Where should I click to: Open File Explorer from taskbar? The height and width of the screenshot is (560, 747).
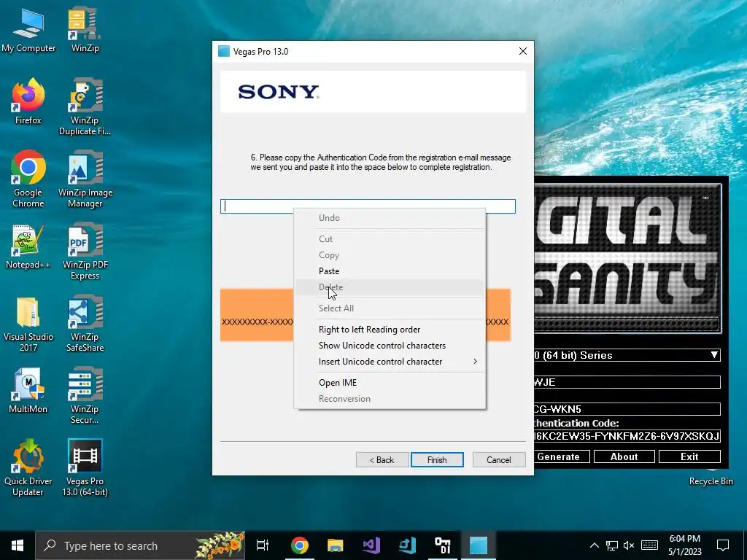click(x=335, y=545)
